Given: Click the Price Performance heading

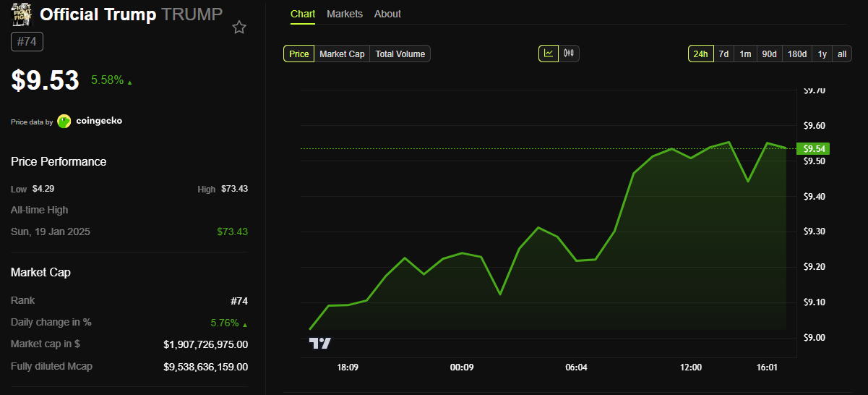Looking at the screenshot, I should tap(59, 161).
